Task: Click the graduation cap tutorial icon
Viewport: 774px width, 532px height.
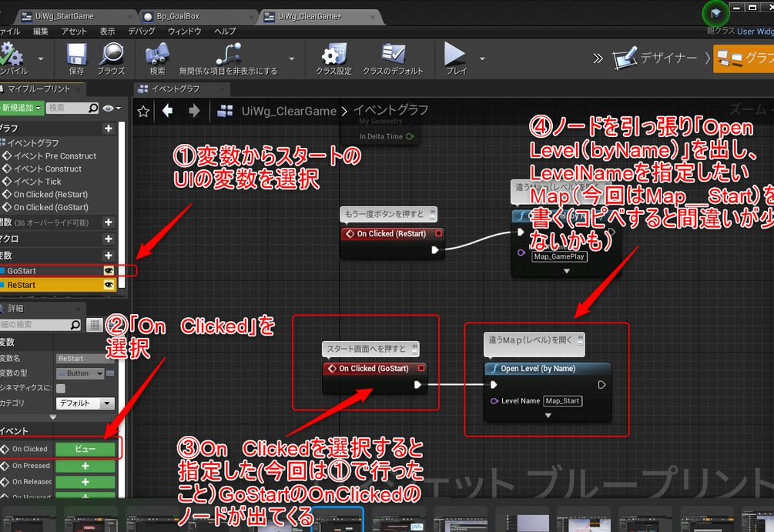Action: (x=718, y=13)
